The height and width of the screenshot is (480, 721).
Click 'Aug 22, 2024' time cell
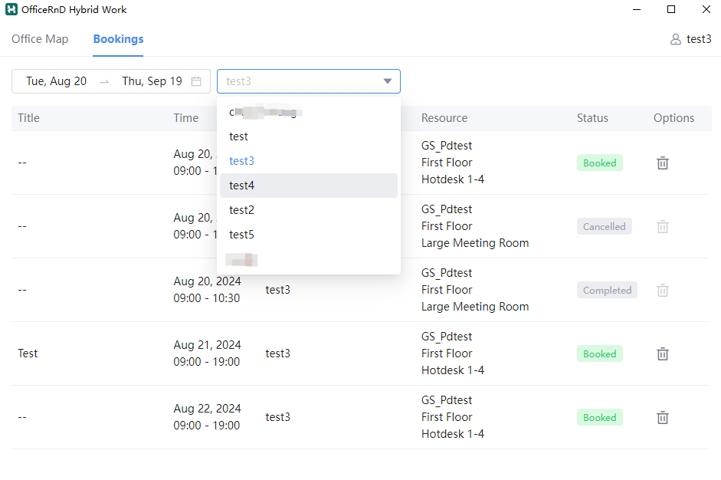pyautogui.click(x=207, y=409)
